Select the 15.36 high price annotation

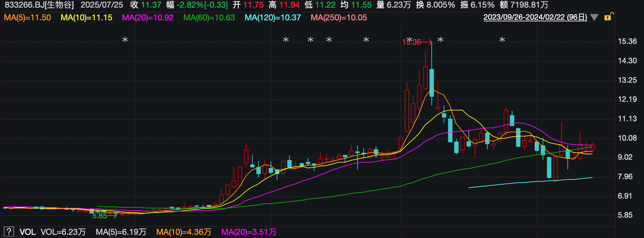click(412, 42)
